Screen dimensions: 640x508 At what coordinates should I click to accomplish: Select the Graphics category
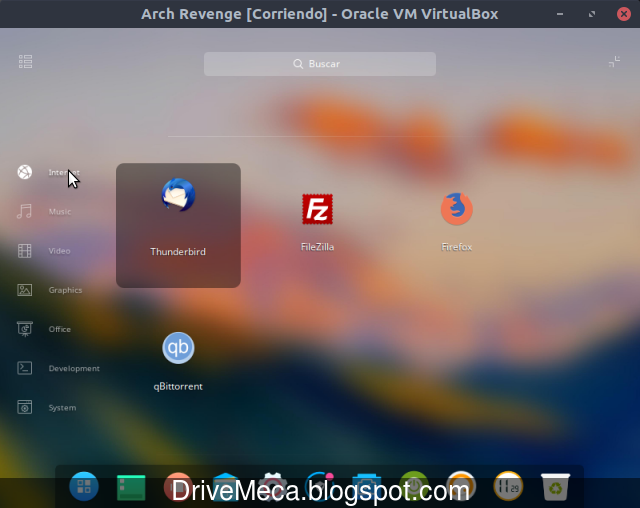coord(50,290)
